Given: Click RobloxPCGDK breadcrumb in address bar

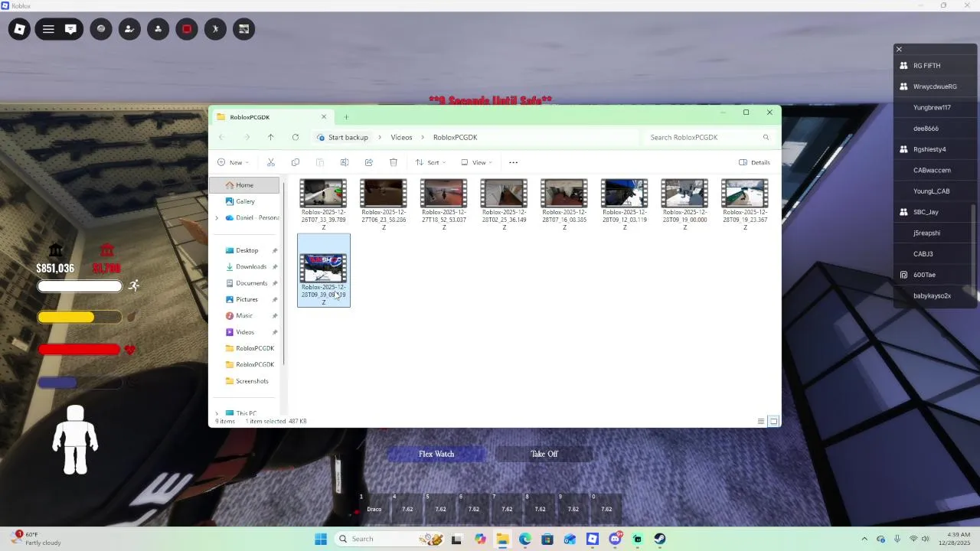Looking at the screenshot, I should tap(455, 137).
